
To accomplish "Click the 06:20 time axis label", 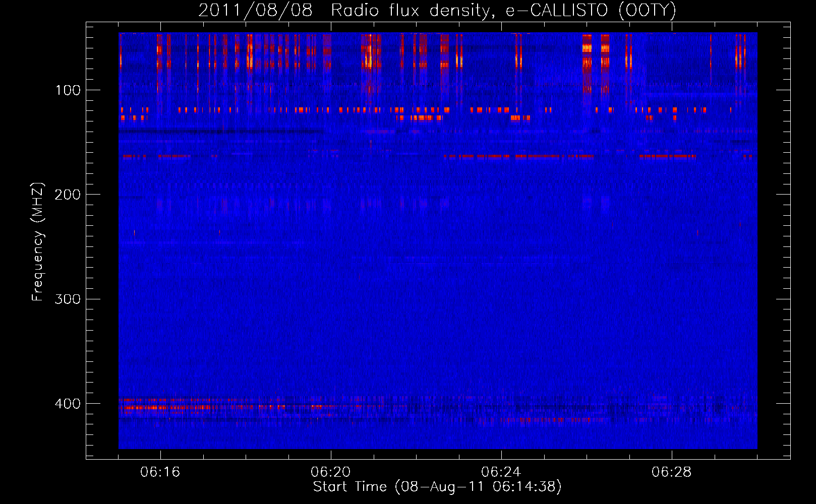I will click(331, 472).
